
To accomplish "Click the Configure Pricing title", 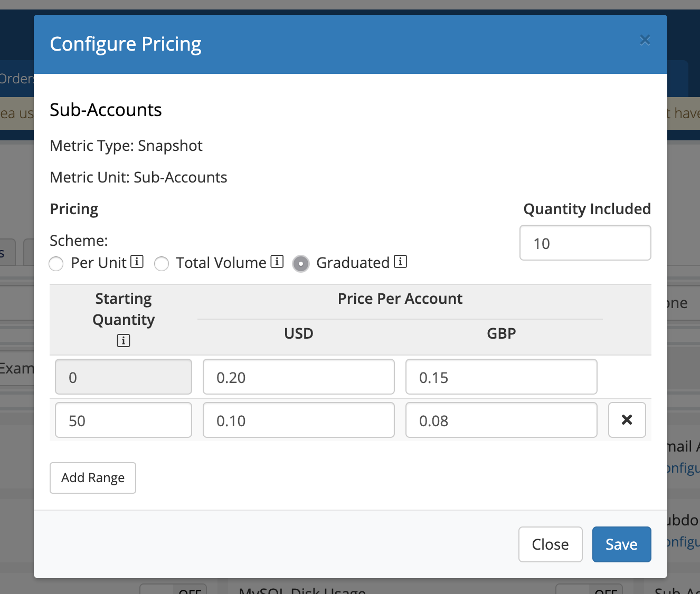I will coord(126,44).
